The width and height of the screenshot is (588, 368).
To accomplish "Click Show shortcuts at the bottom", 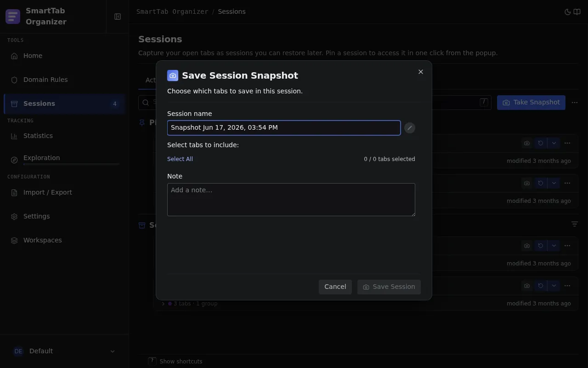I will (x=181, y=362).
